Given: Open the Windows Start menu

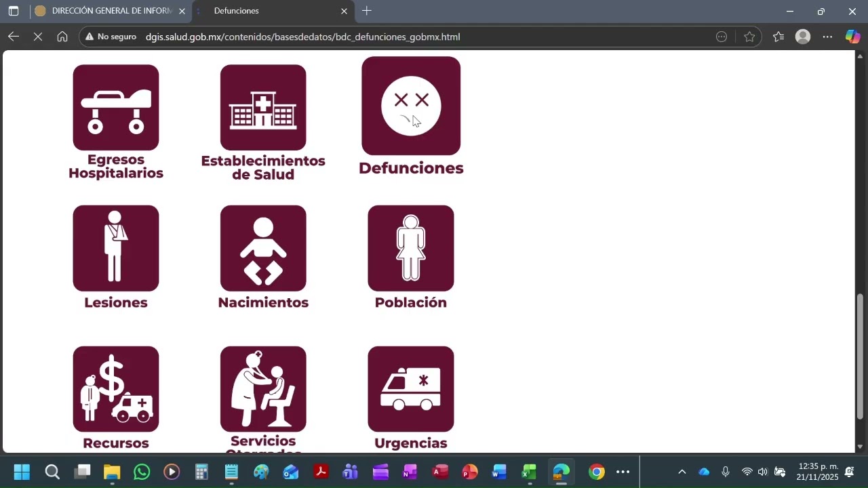Looking at the screenshot, I should click(22, 472).
